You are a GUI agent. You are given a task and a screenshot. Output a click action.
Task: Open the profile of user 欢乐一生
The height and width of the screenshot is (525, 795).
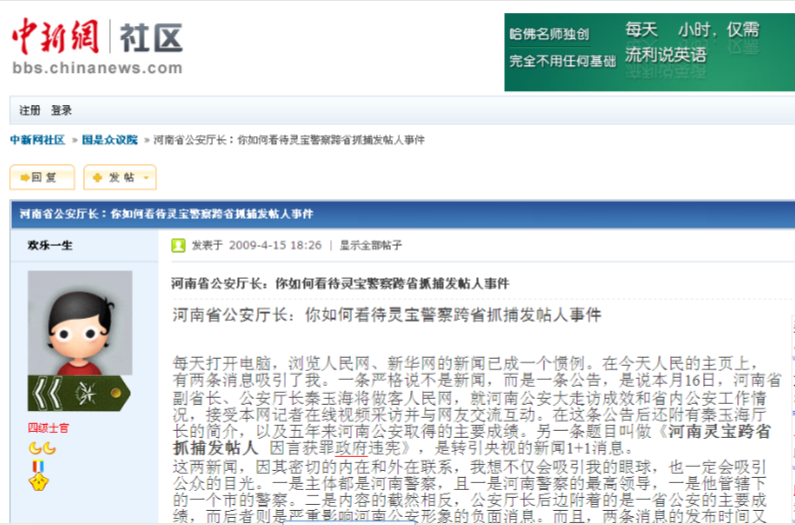click(x=50, y=245)
